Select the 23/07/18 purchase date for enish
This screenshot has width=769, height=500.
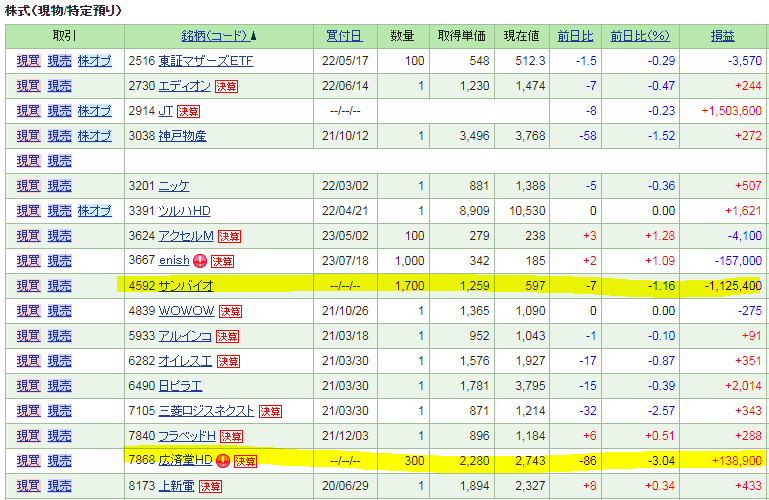click(x=345, y=261)
